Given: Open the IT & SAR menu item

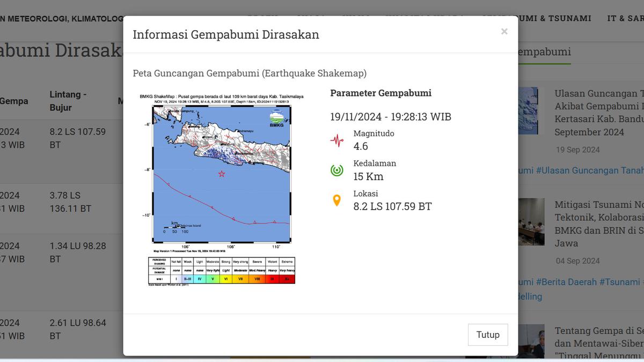Looking at the screenshot, I should tap(625, 18).
